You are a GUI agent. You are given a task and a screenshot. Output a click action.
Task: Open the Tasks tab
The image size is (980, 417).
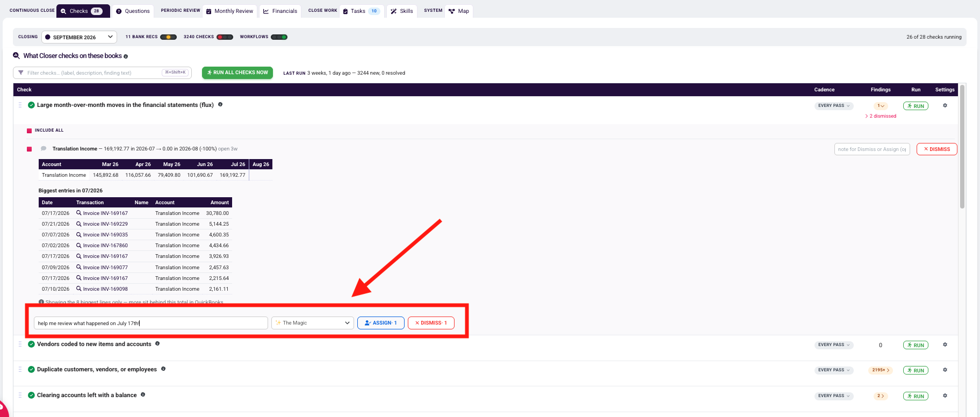pos(361,11)
